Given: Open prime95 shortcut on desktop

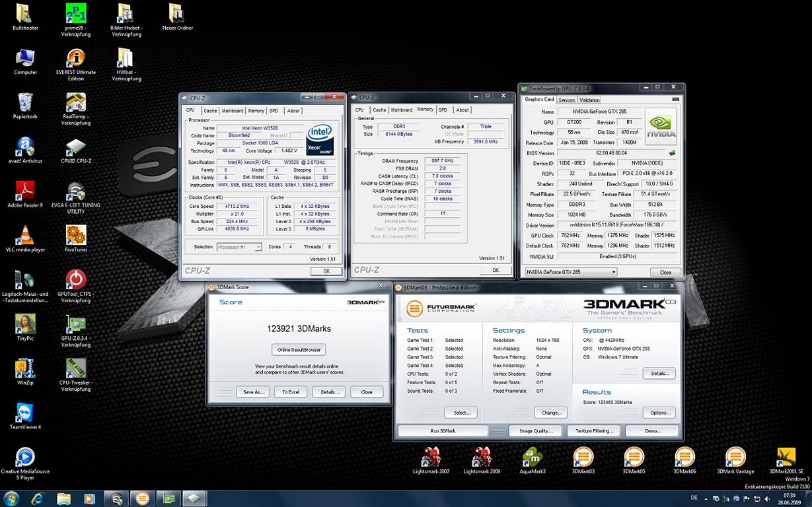Looking at the screenshot, I should click(76, 13).
